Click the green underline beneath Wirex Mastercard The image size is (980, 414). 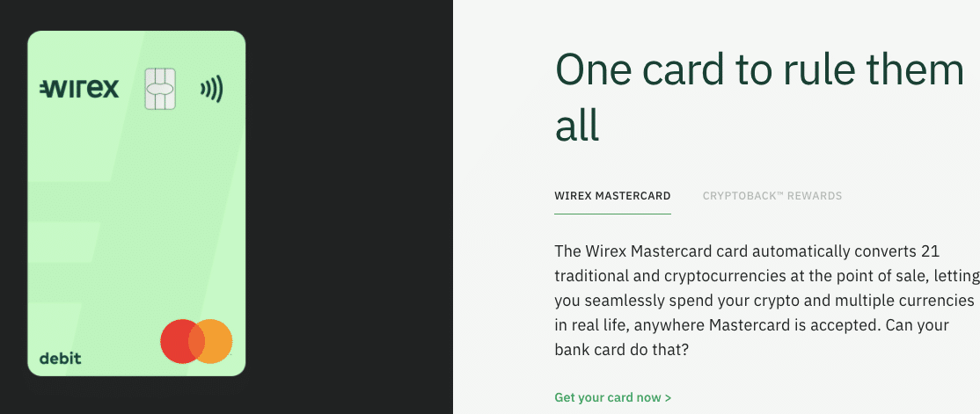click(612, 214)
